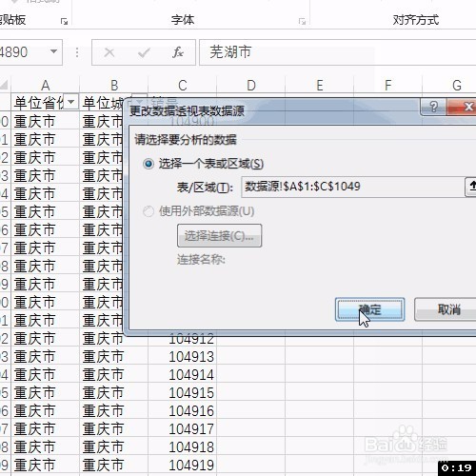Close the 更改数据透视表数据源 dialog
Screen dimensions: 476x476
[x=462, y=107]
